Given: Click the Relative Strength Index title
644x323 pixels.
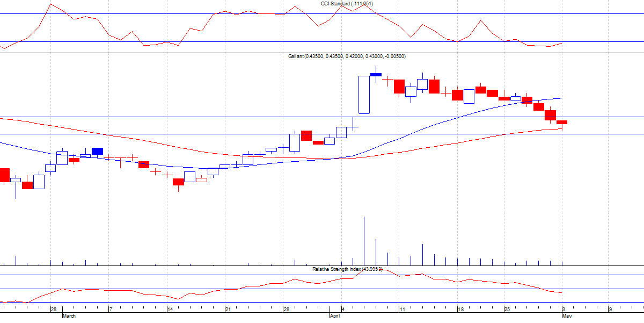Looking at the screenshot, I should [347, 269].
